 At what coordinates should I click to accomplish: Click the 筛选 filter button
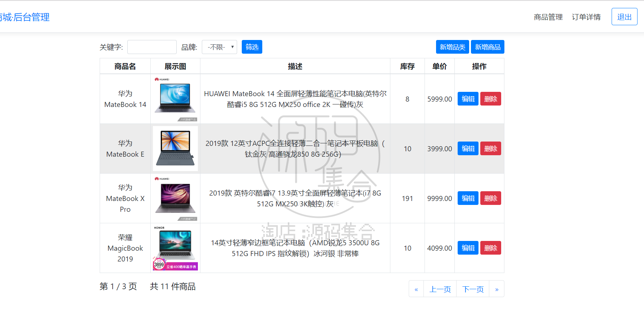coord(252,47)
